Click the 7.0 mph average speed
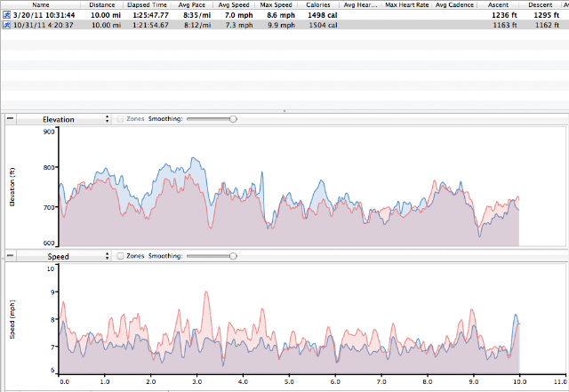The image size is (569, 392). pos(239,15)
